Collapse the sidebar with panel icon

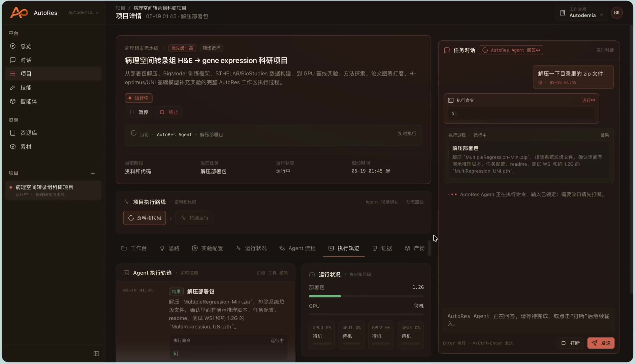pyautogui.click(x=96, y=354)
